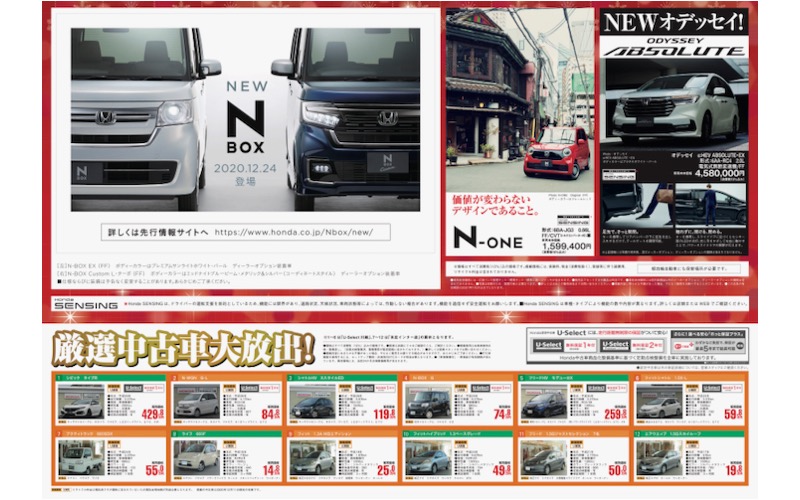
Task: Select the red N-ONE street photo
Action: click(x=520, y=100)
